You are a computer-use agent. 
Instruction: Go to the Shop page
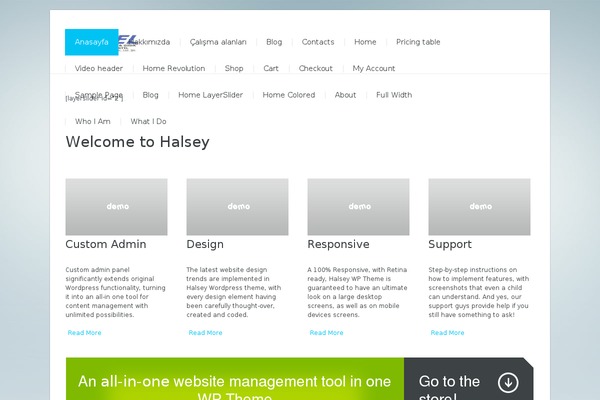point(234,69)
